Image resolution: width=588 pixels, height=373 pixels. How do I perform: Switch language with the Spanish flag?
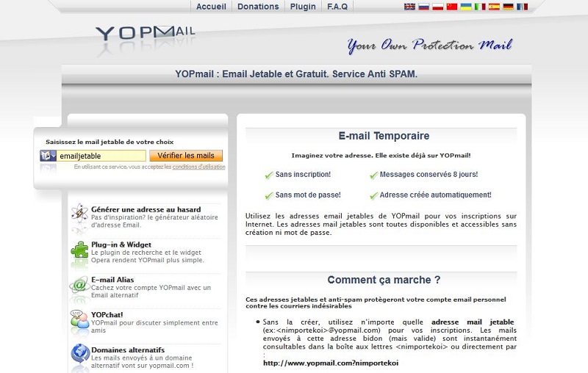[x=494, y=7]
